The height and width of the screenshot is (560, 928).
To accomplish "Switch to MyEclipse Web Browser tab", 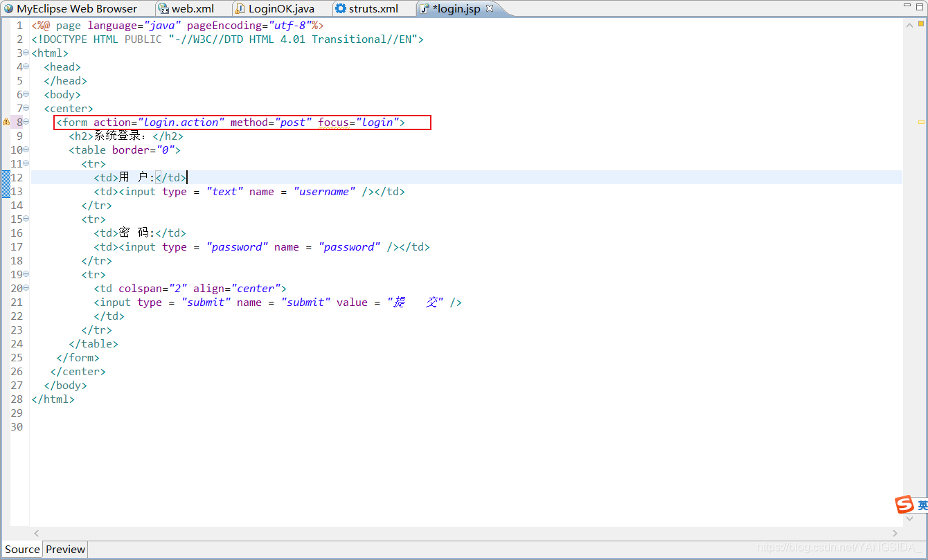I will [76, 9].
